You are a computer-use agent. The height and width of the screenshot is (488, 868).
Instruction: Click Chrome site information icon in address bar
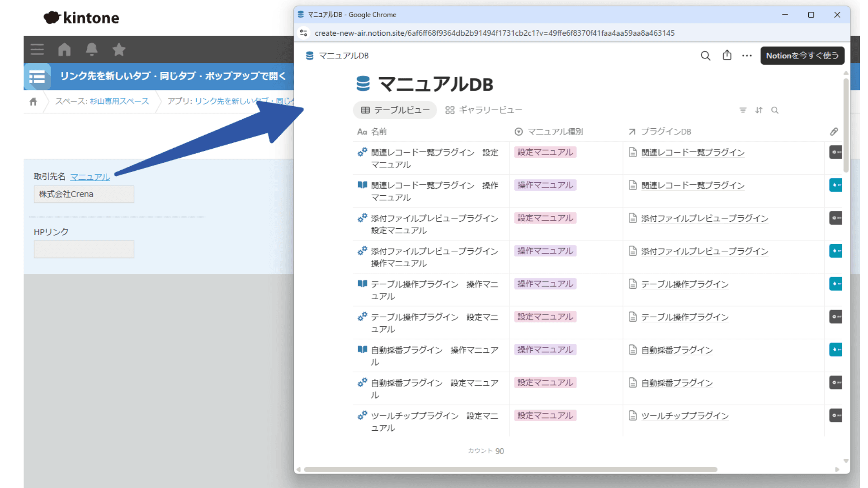tap(304, 33)
